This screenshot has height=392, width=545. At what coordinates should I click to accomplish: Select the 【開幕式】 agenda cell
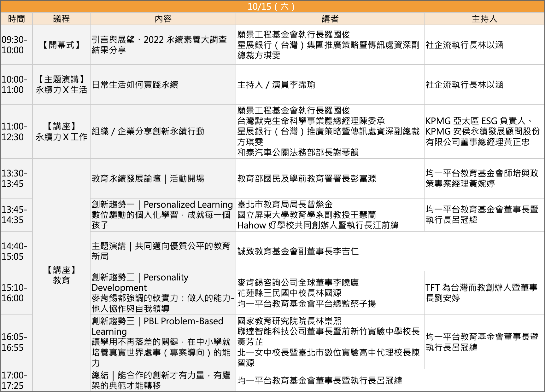[62, 45]
